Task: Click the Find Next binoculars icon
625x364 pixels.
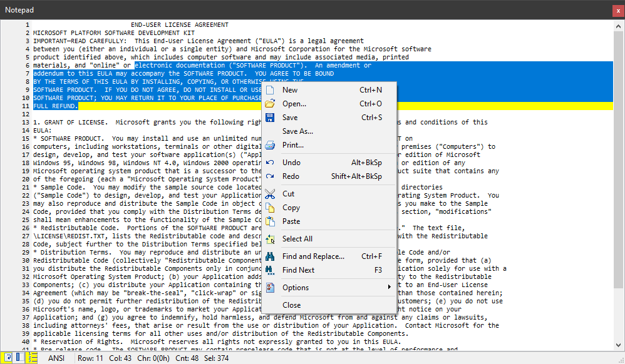Action: (x=270, y=270)
